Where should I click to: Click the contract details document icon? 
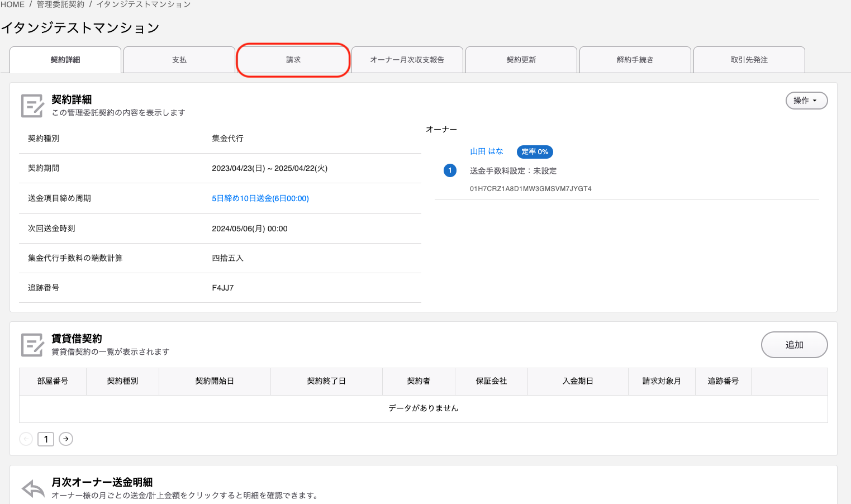coord(32,106)
